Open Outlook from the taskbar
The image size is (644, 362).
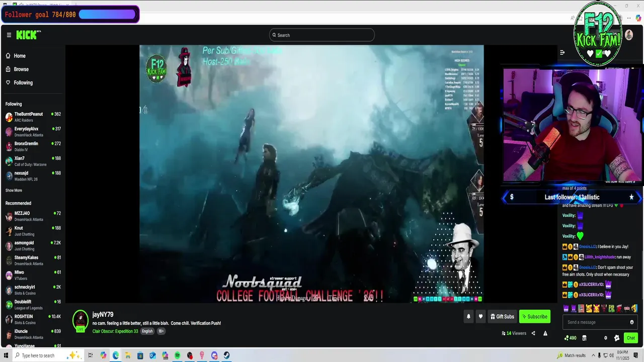coord(152,355)
